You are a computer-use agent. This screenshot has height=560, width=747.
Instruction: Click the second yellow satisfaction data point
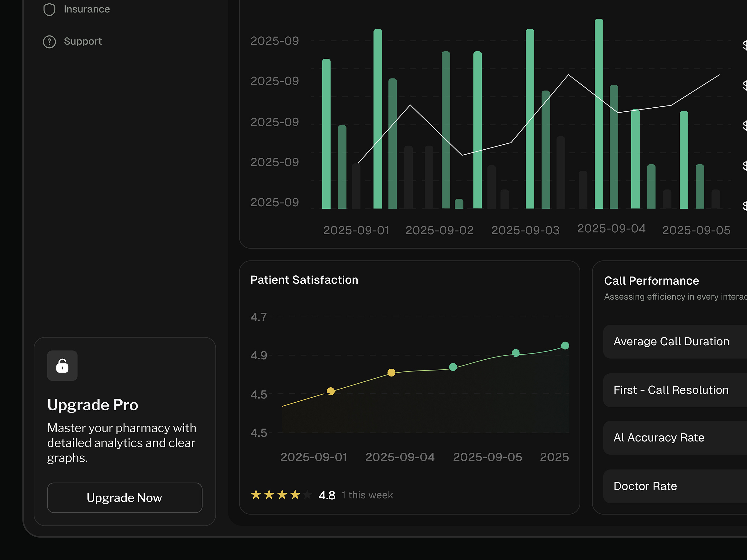pyautogui.click(x=392, y=373)
